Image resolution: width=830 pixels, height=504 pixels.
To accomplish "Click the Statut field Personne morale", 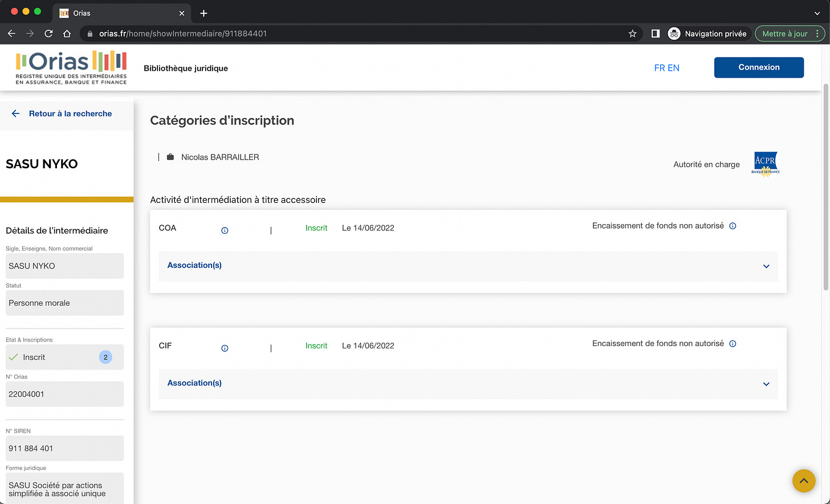I will pos(64,303).
